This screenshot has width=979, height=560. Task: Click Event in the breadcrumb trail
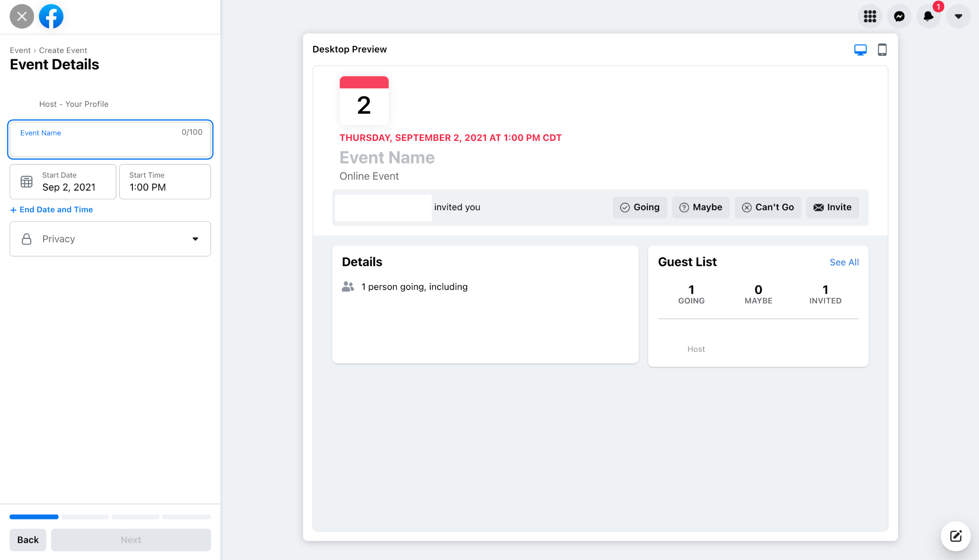(21, 50)
